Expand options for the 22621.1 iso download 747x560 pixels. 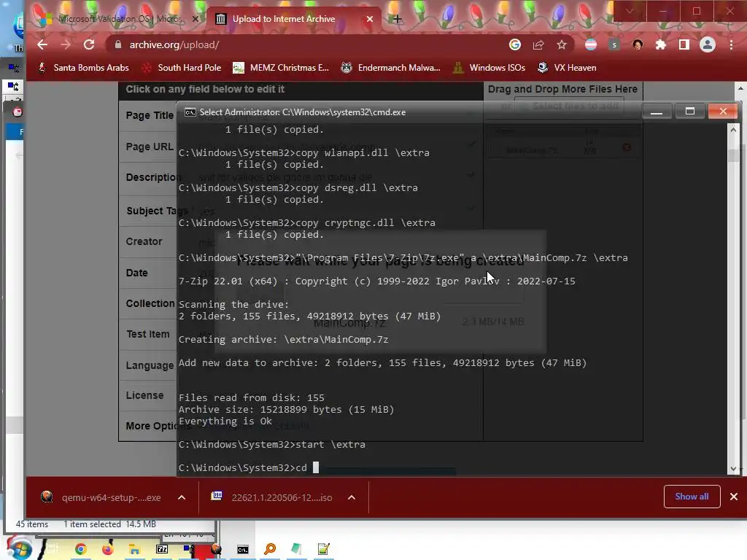(352, 497)
